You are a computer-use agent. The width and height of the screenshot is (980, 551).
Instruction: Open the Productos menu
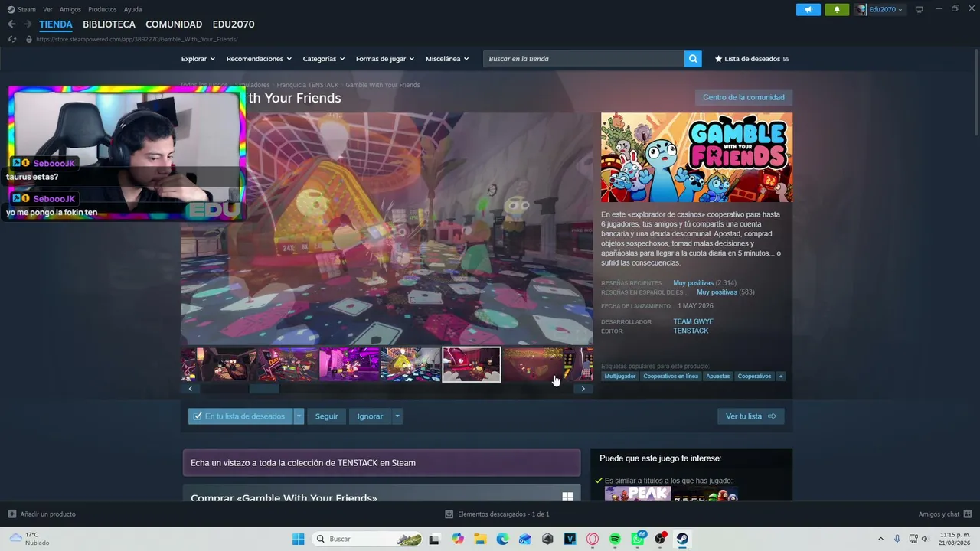[x=103, y=9]
